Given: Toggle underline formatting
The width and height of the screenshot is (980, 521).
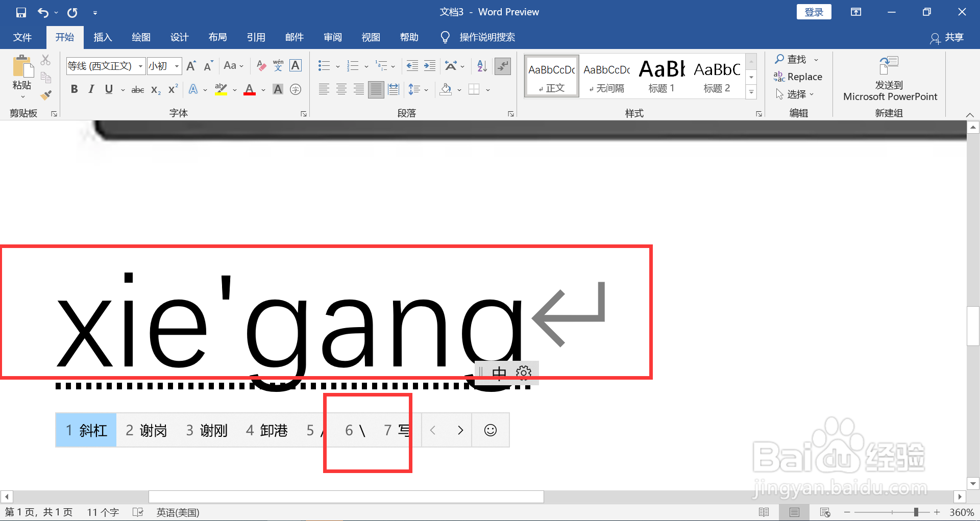Looking at the screenshot, I should [x=109, y=90].
